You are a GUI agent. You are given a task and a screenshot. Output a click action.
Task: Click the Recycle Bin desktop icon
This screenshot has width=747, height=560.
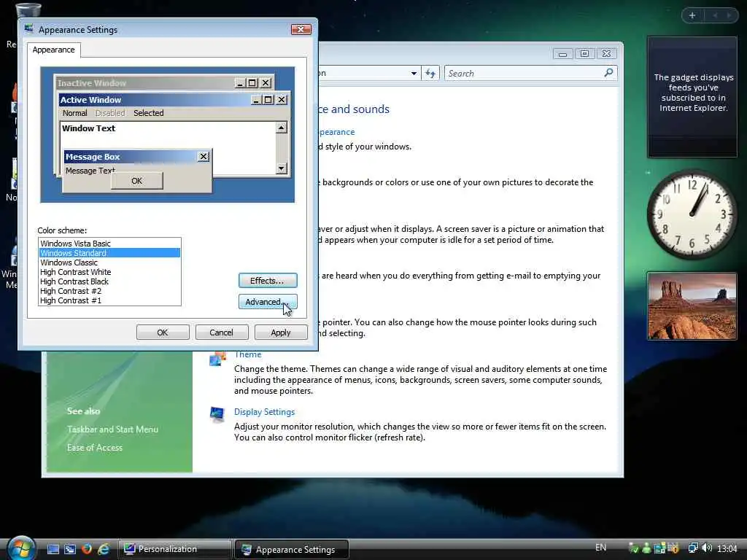(28, 10)
